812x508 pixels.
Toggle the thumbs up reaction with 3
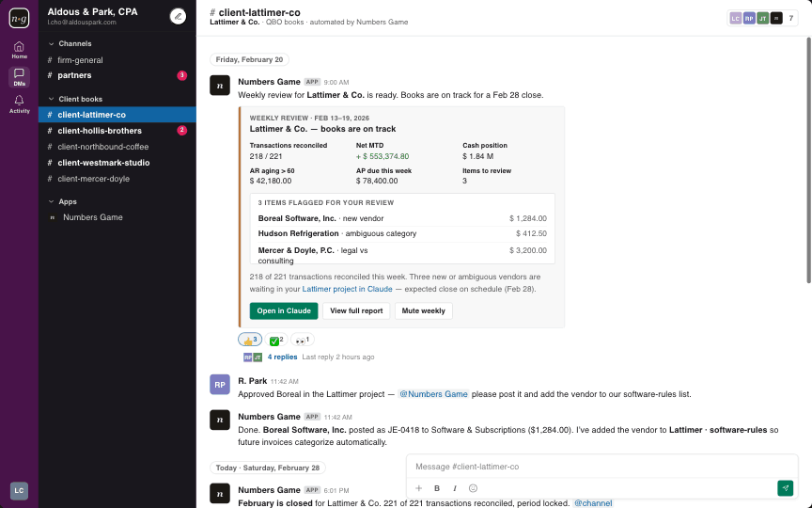[250, 340]
